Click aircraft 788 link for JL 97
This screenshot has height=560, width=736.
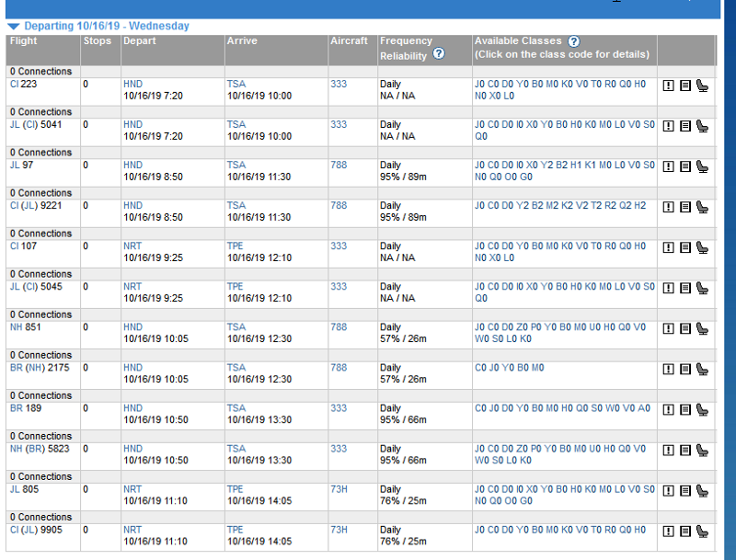[x=339, y=166]
